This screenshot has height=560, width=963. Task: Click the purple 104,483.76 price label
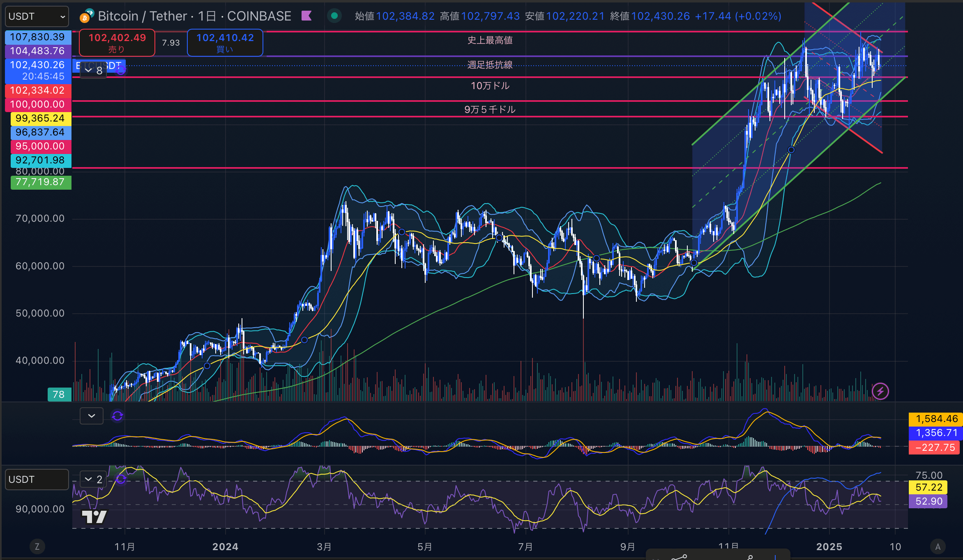click(x=38, y=51)
